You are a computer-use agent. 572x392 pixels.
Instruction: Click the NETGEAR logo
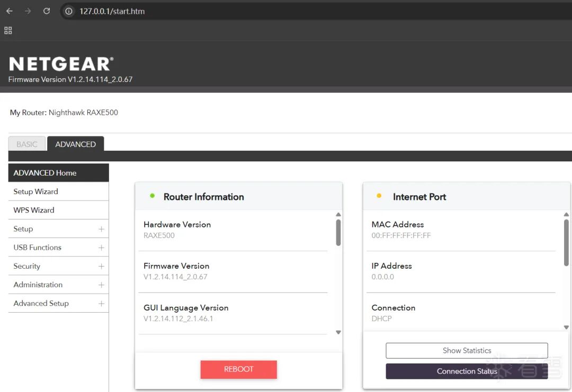(61, 64)
